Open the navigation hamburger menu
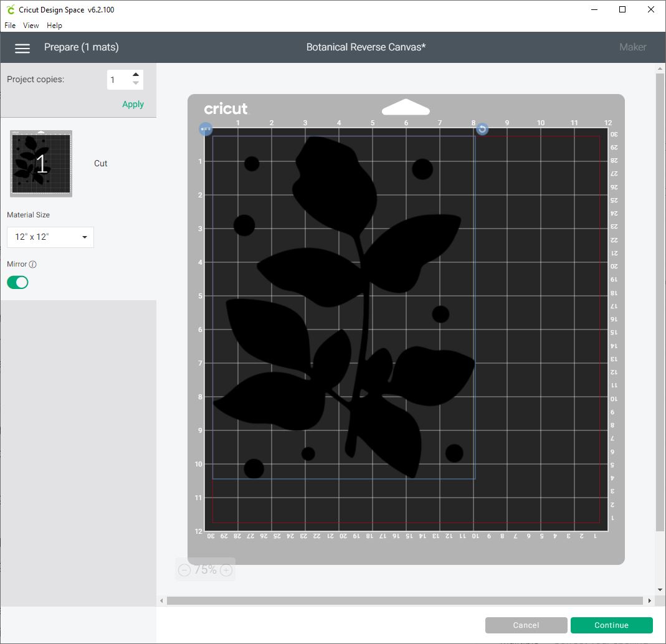The width and height of the screenshot is (666, 644). coord(22,47)
